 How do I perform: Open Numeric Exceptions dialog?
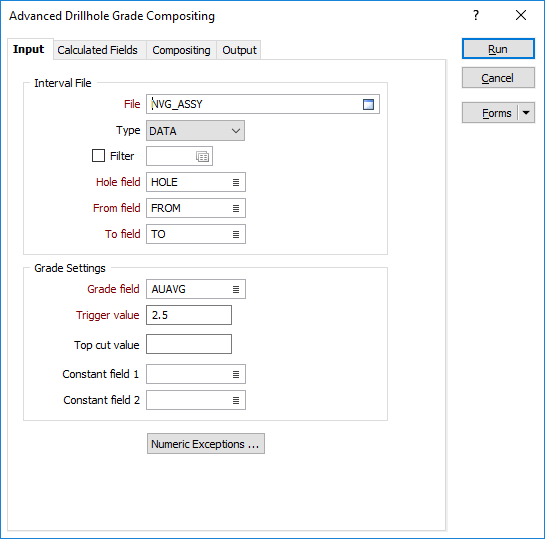point(206,444)
